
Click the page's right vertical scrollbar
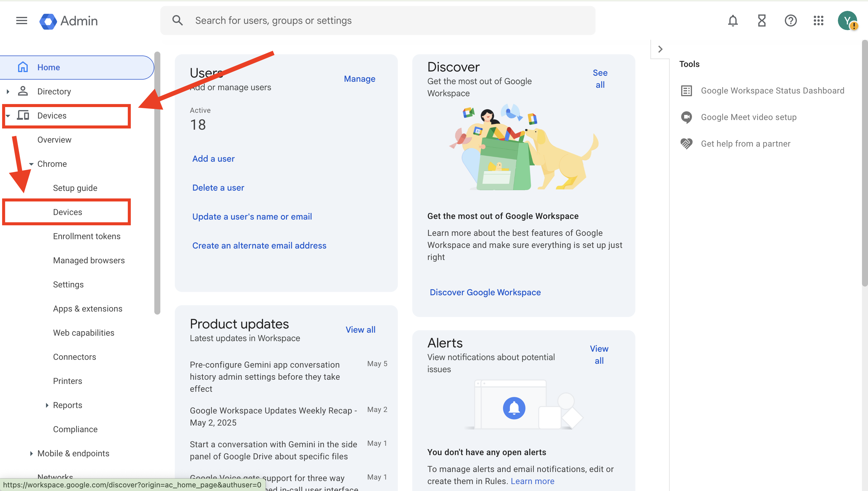865,163
